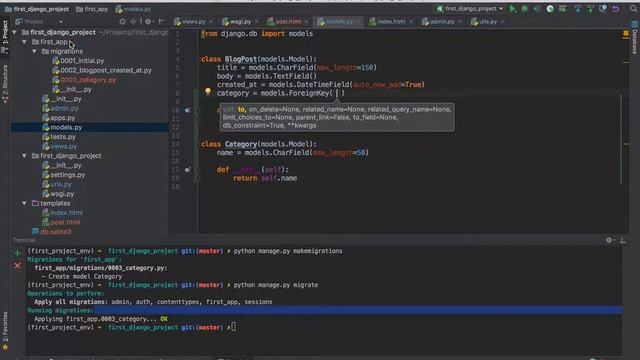The height and width of the screenshot is (360, 640).
Task: Open the search everywhere magnifier
Action: coord(633,9)
